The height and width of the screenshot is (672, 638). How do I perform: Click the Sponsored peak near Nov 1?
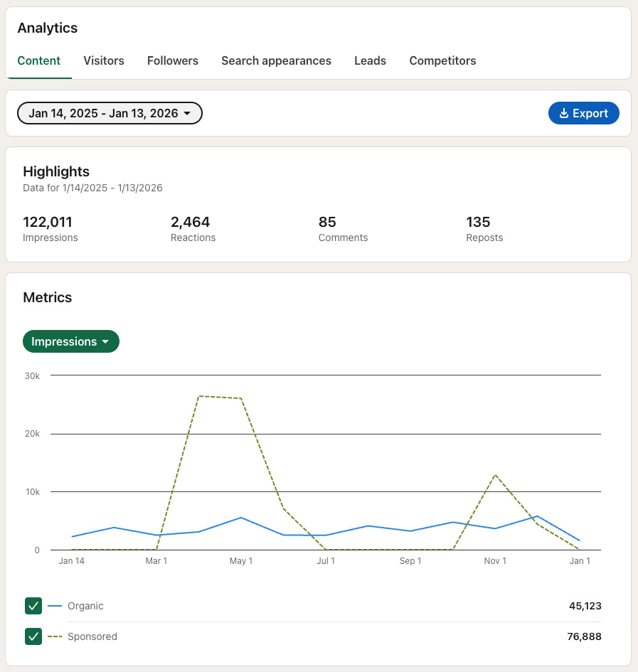point(495,475)
